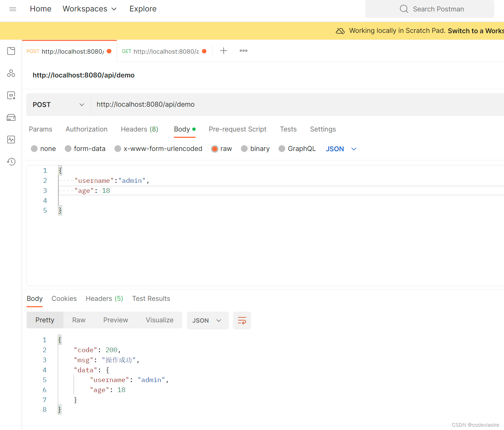The width and height of the screenshot is (504, 430).
Task: Open the Authorization tab
Action: (87, 129)
